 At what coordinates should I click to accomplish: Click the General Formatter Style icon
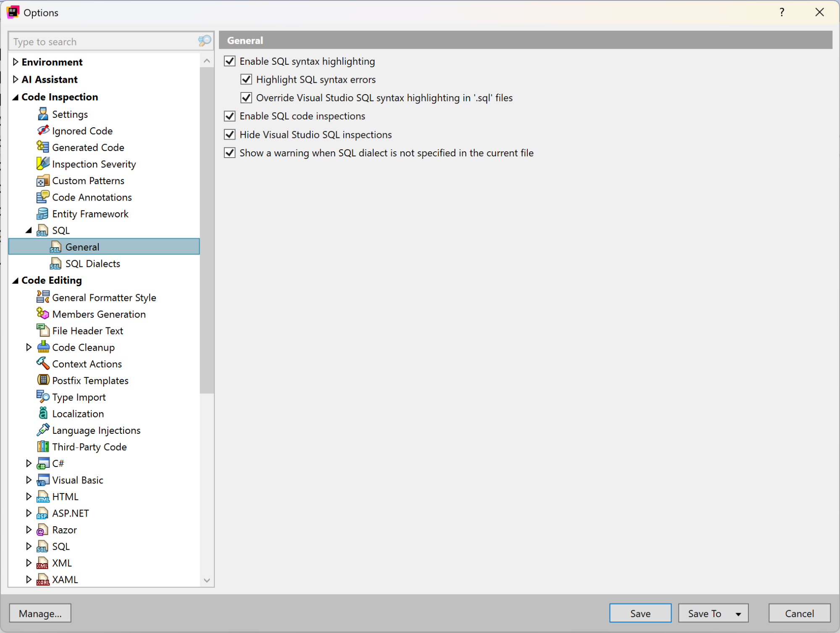(43, 297)
